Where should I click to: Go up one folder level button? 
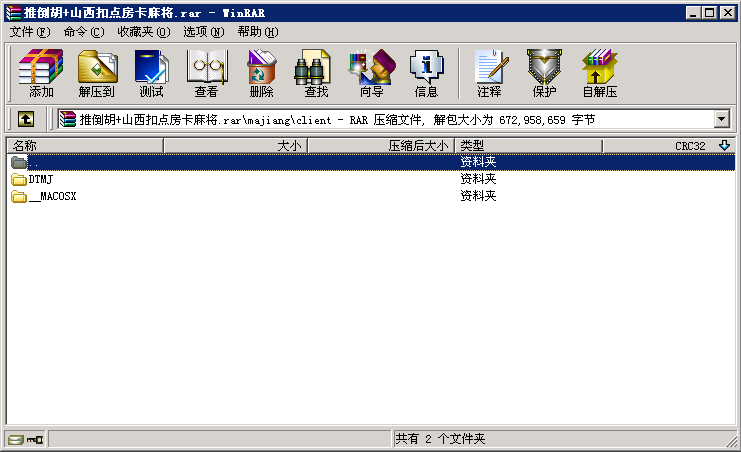(26, 119)
